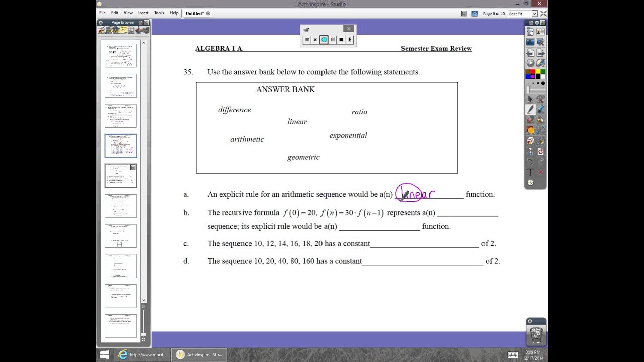Click the Page Browser scroll up arrow
This screenshot has height=362, width=644.
pos(144,43)
